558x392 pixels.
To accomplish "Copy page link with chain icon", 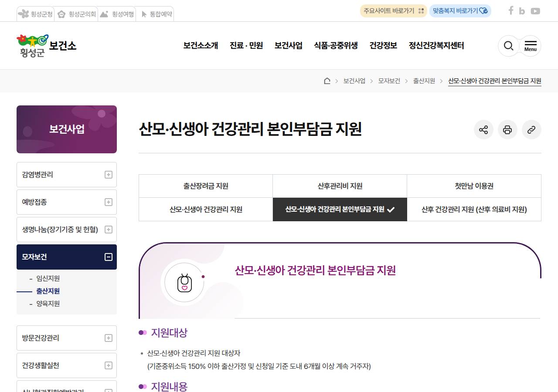I will [x=531, y=130].
